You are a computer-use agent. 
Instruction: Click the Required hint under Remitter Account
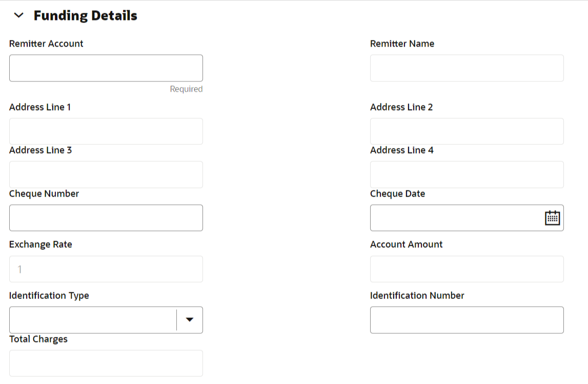tap(186, 89)
